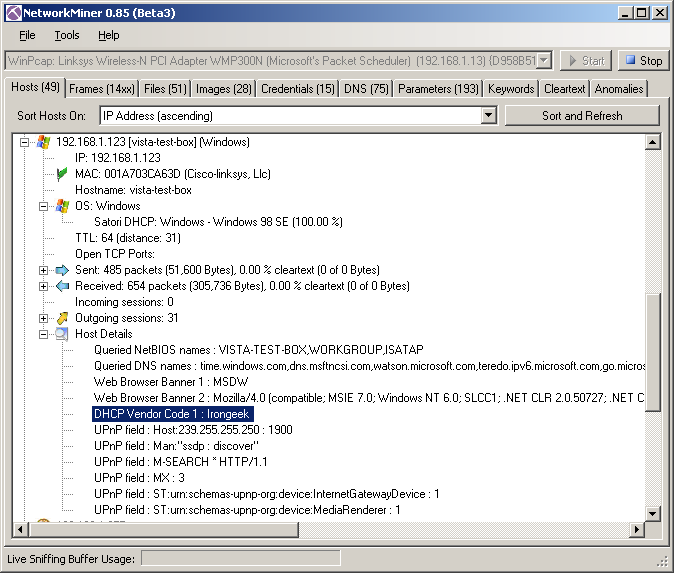Expand the Outgoing sessions node

(x=43, y=319)
